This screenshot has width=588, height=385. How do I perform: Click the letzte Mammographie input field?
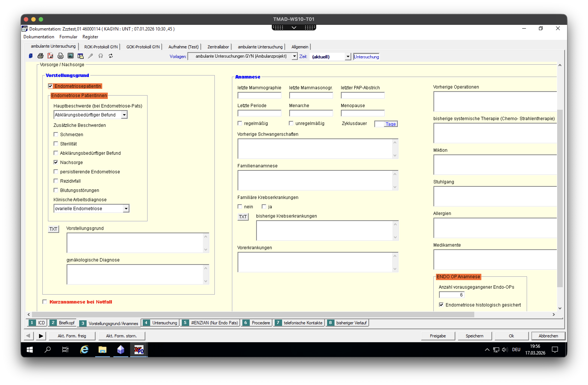click(259, 95)
